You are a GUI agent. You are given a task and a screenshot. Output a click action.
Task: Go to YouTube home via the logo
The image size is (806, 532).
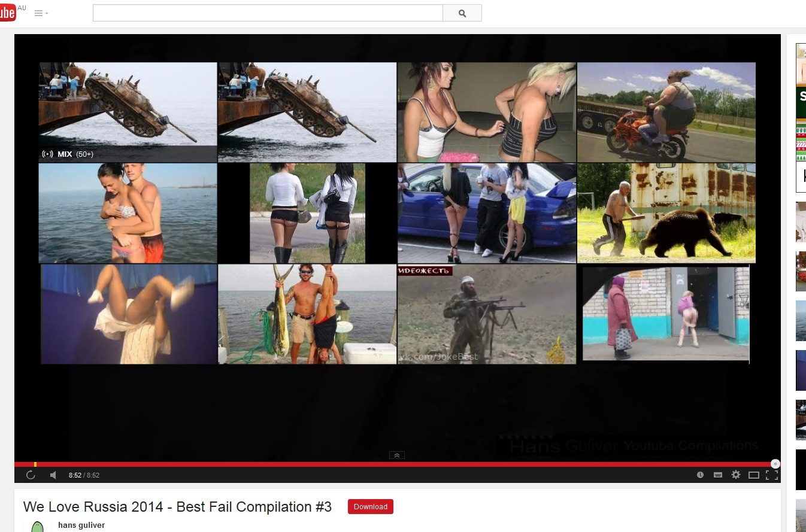pyautogui.click(x=8, y=13)
